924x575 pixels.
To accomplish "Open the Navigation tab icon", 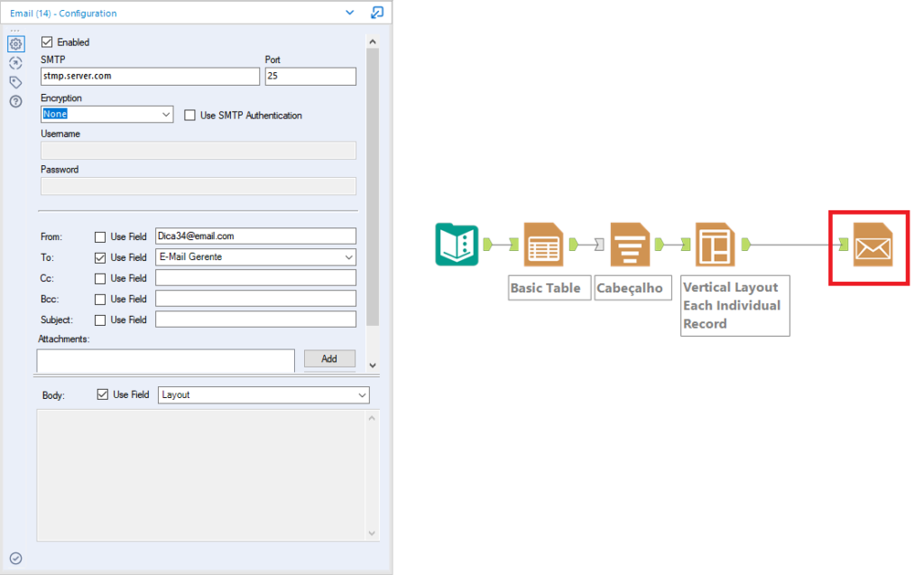I will tap(16, 63).
